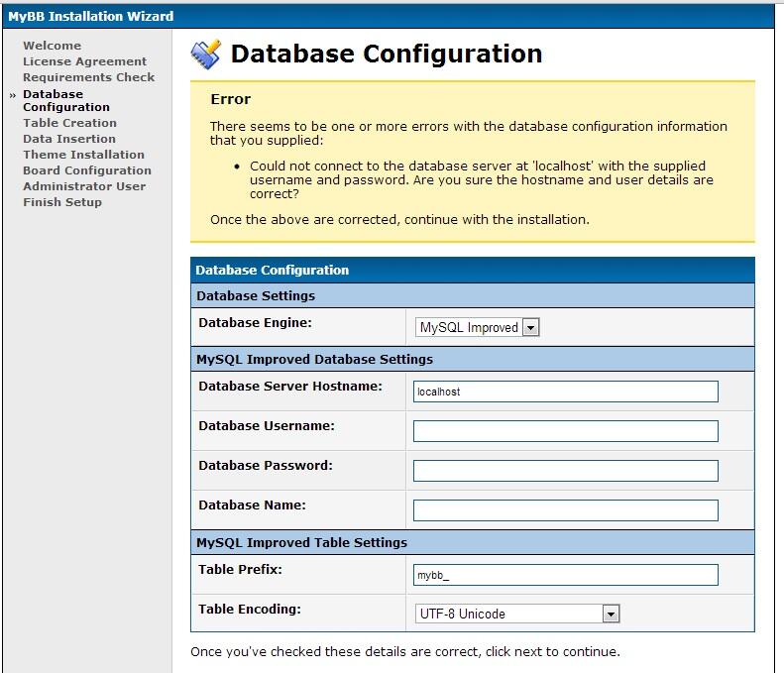
Task: Select Theme Installation step in sidebar
Action: tap(84, 155)
